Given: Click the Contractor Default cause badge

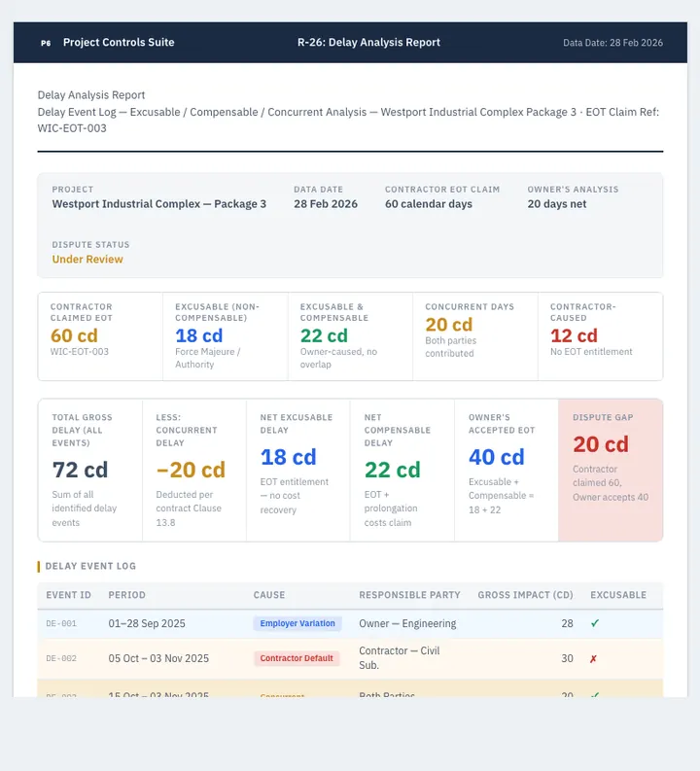Looking at the screenshot, I should (x=297, y=658).
